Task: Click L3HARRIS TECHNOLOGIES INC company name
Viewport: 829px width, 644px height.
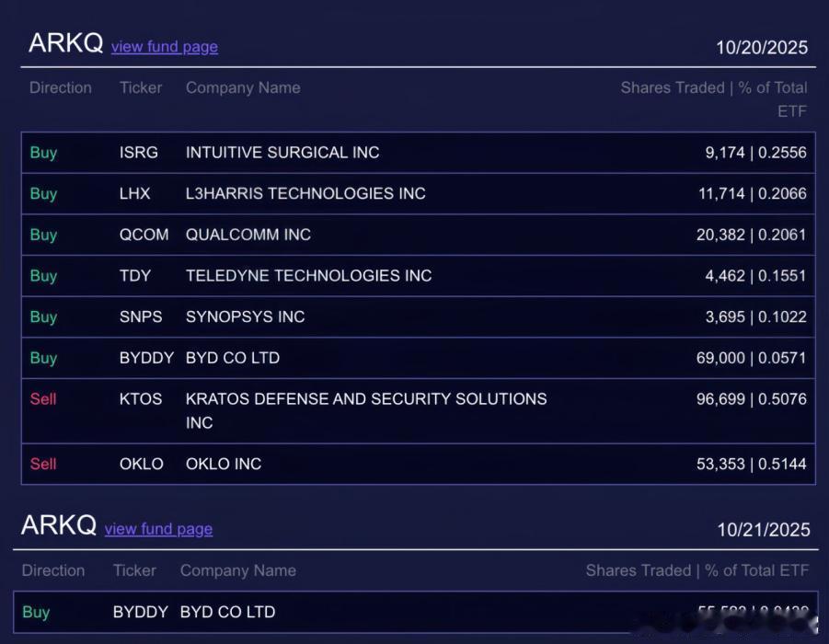Action: [305, 193]
